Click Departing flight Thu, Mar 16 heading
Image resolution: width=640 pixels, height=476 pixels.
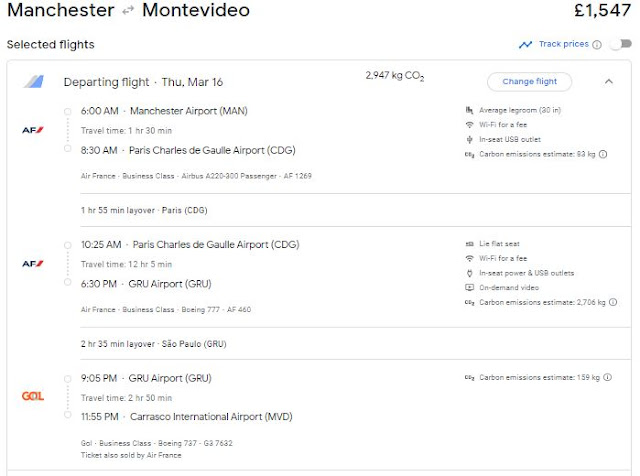pyautogui.click(x=143, y=82)
